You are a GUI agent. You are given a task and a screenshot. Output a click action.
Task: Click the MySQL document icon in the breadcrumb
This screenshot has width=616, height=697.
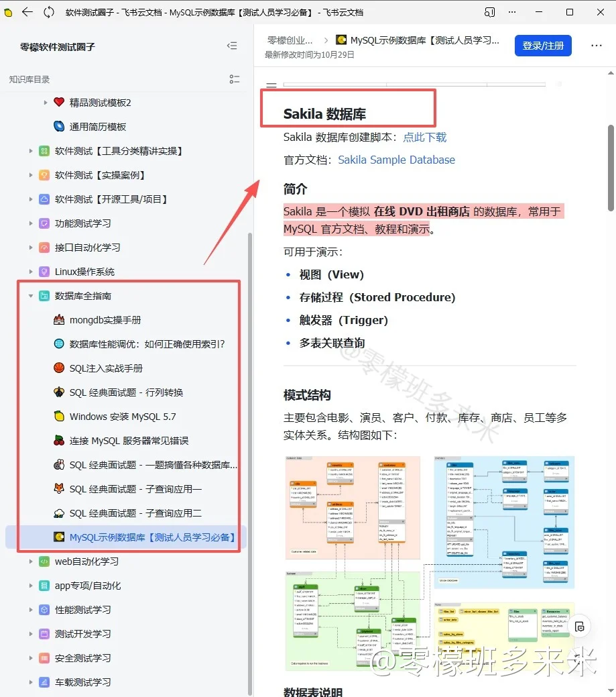tap(341, 40)
